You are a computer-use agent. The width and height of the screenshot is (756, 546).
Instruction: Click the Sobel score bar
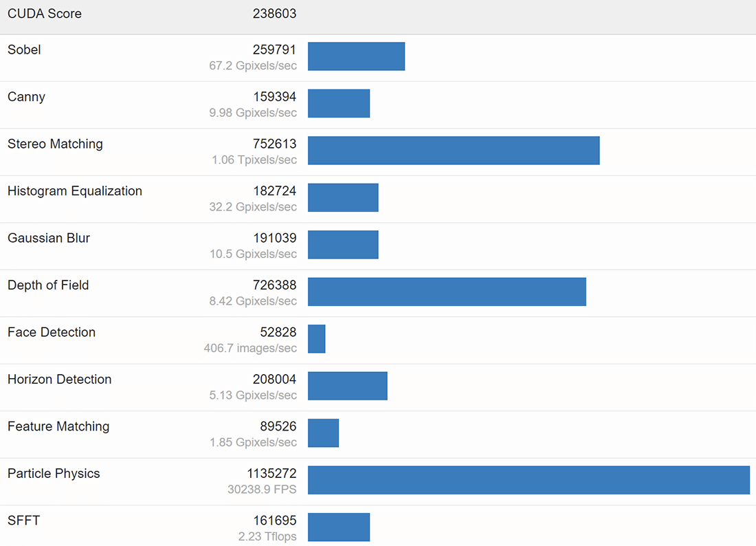coord(356,56)
